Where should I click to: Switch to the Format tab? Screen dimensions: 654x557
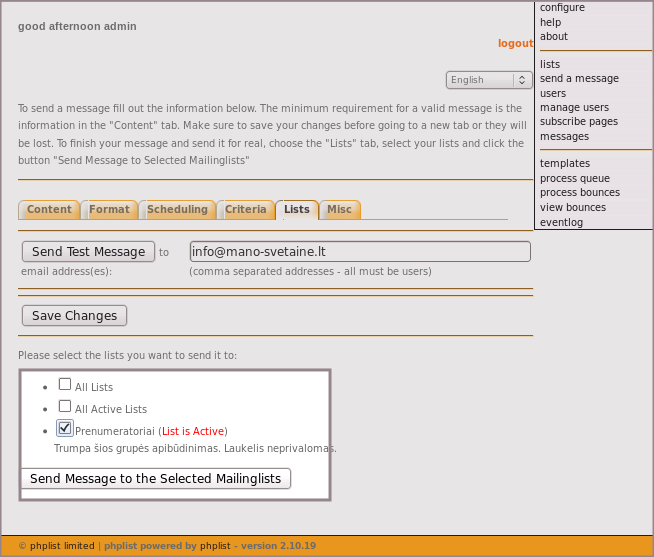(x=109, y=210)
